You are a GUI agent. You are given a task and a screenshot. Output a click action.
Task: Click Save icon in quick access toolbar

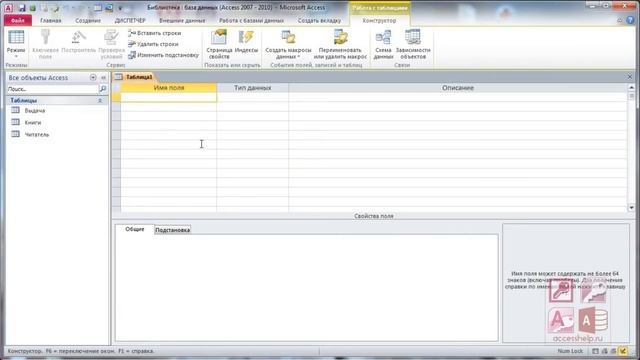22,8
